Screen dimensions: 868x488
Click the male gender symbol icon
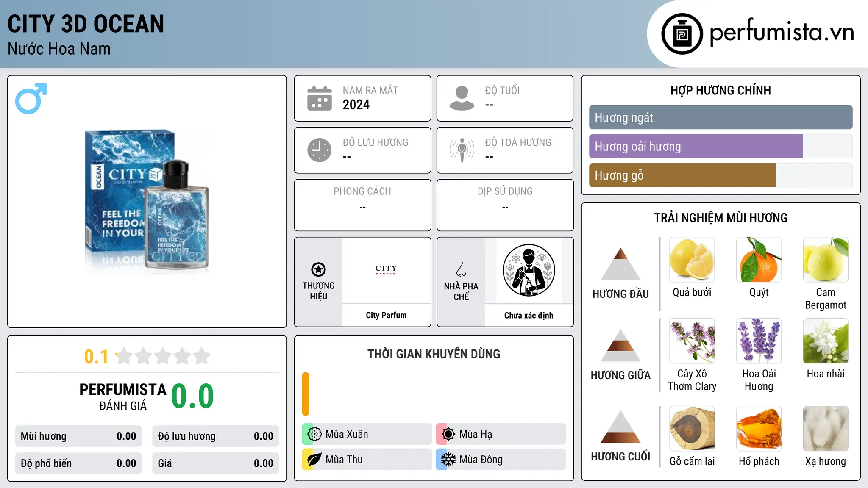(31, 98)
